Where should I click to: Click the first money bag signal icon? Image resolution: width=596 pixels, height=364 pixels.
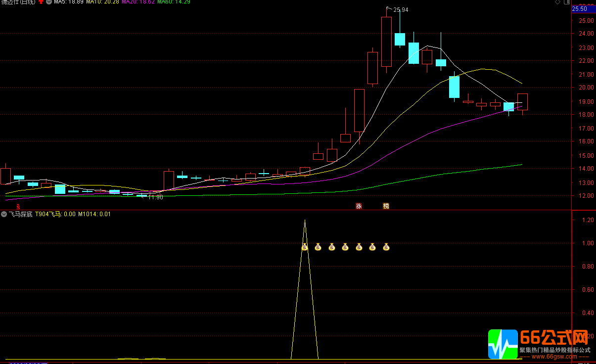coord(305,247)
